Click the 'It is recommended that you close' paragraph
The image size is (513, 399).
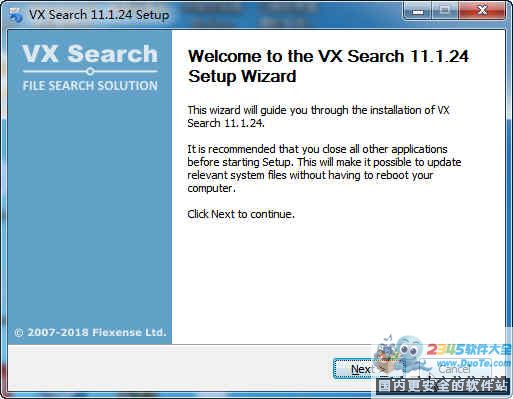(x=324, y=168)
